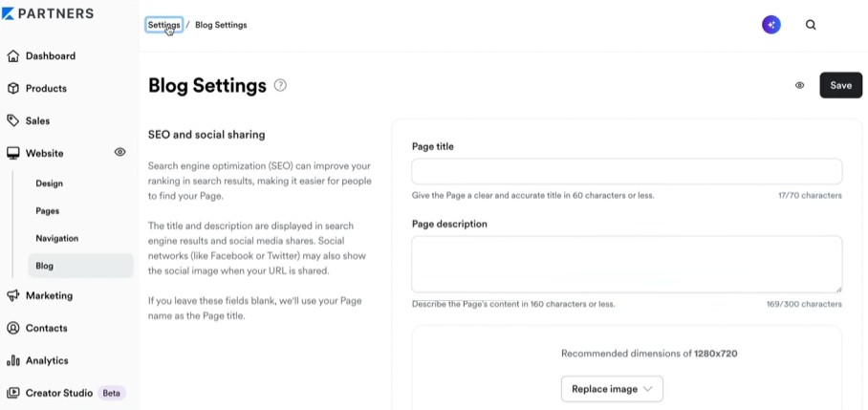Open the Replace image dropdown
Screen dimensions: 868x410
[x=612, y=389]
